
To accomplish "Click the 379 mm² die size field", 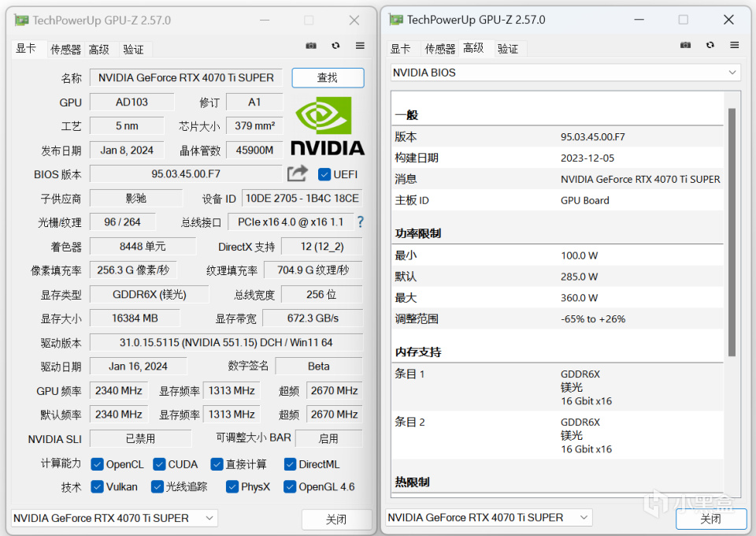I will [254, 126].
